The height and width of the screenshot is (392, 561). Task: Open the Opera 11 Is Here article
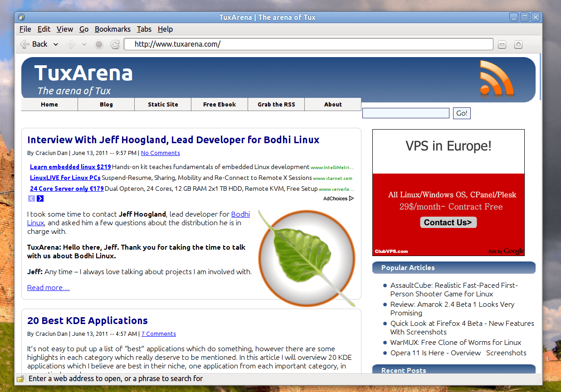pos(459,353)
